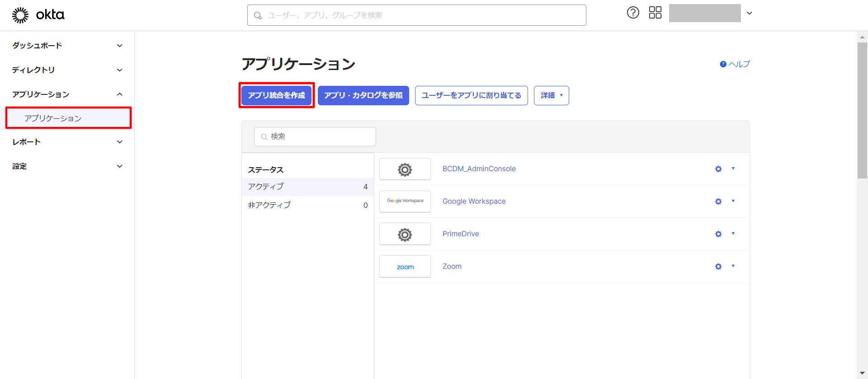Viewport: 868px width, 379px height.
Task: Open the apps grid icon
Action: click(655, 13)
